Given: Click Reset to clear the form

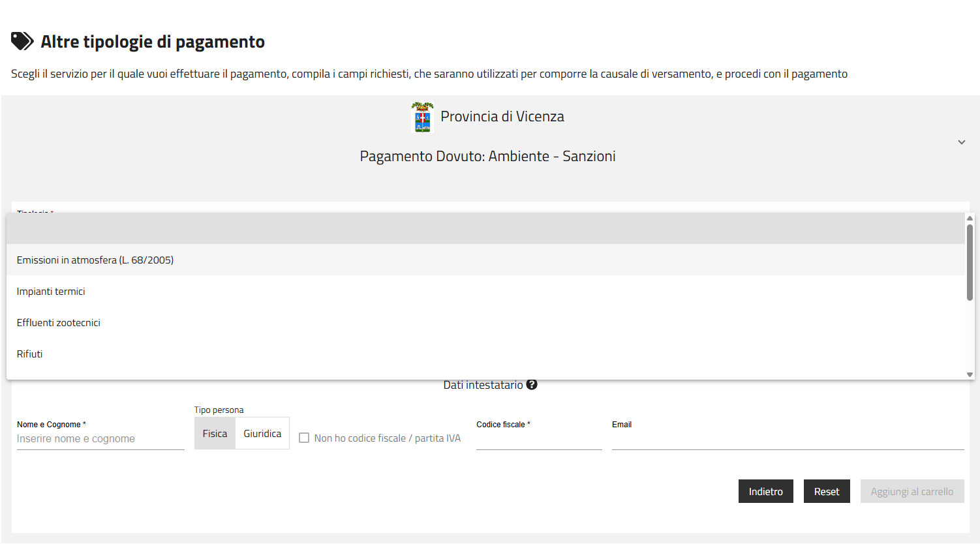Looking at the screenshot, I should (x=827, y=491).
